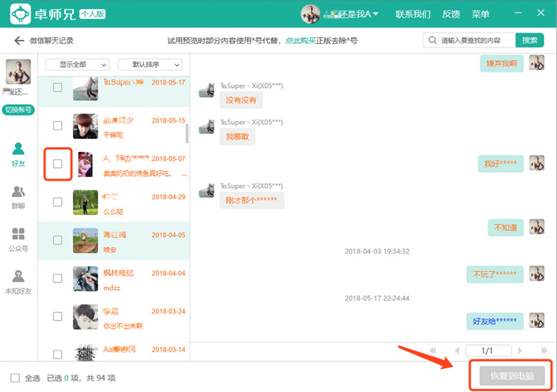
Task: Check the box for contact dated 2018-05-07
Action: pos(57,164)
